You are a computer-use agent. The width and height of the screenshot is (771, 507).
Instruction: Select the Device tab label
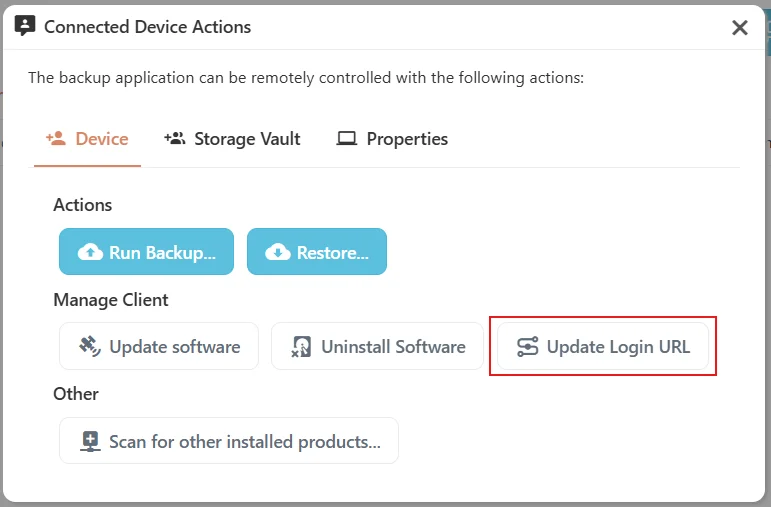[102, 139]
